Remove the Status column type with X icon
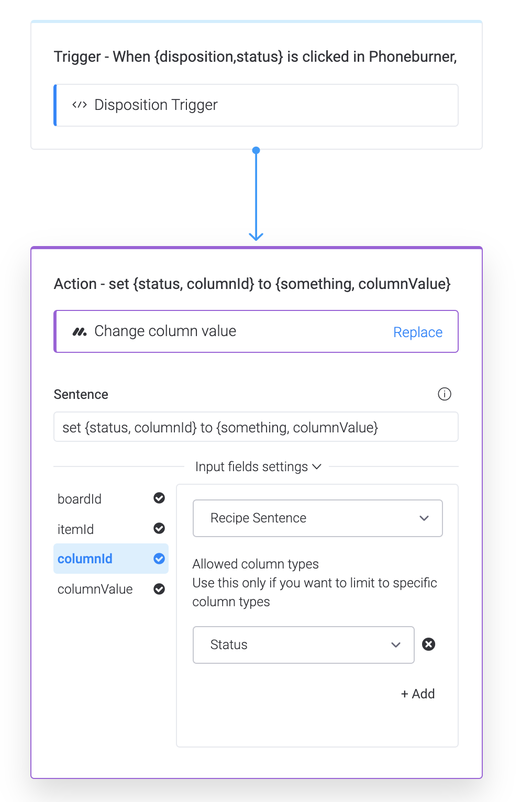The height and width of the screenshot is (802, 532). [x=429, y=644]
